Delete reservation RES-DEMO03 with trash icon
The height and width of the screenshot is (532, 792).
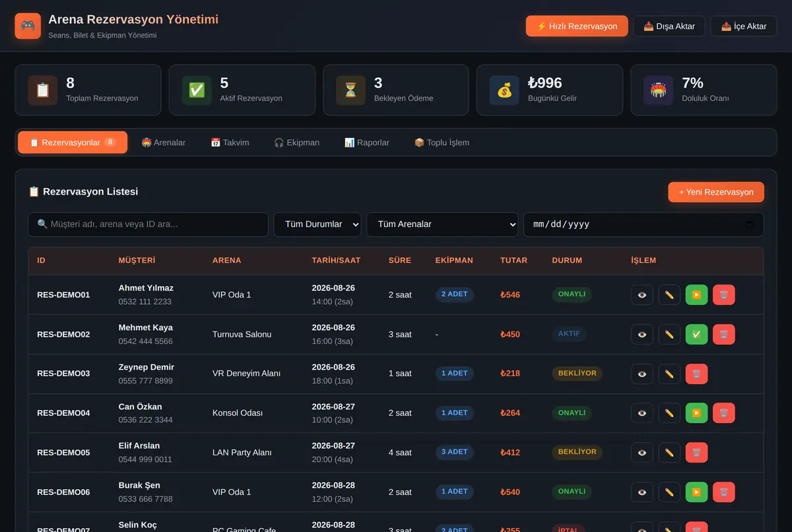(x=696, y=374)
